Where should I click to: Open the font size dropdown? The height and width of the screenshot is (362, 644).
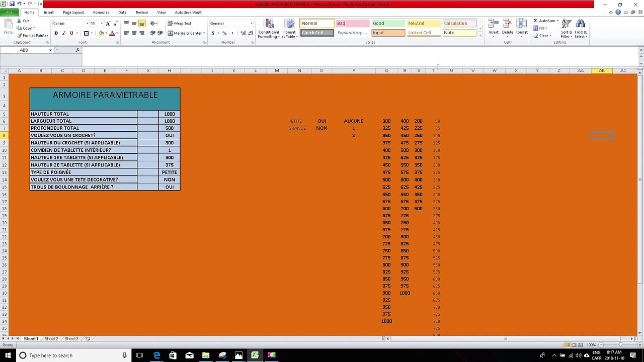pos(102,24)
